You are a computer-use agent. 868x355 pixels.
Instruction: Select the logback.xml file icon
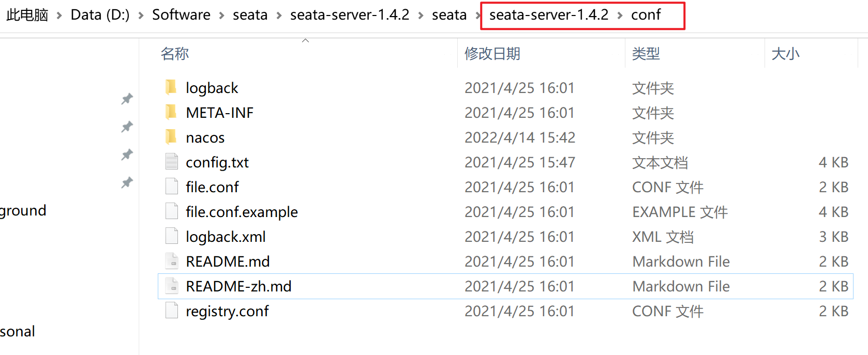(172, 236)
